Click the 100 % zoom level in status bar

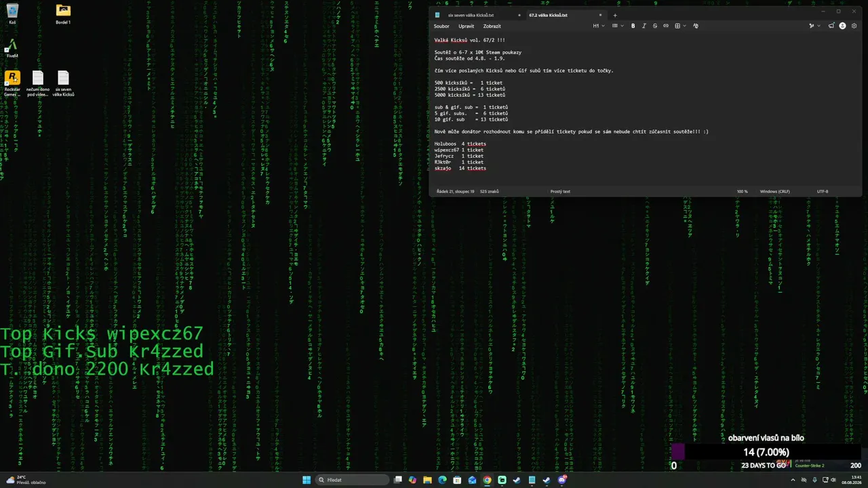tap(743, 192)
